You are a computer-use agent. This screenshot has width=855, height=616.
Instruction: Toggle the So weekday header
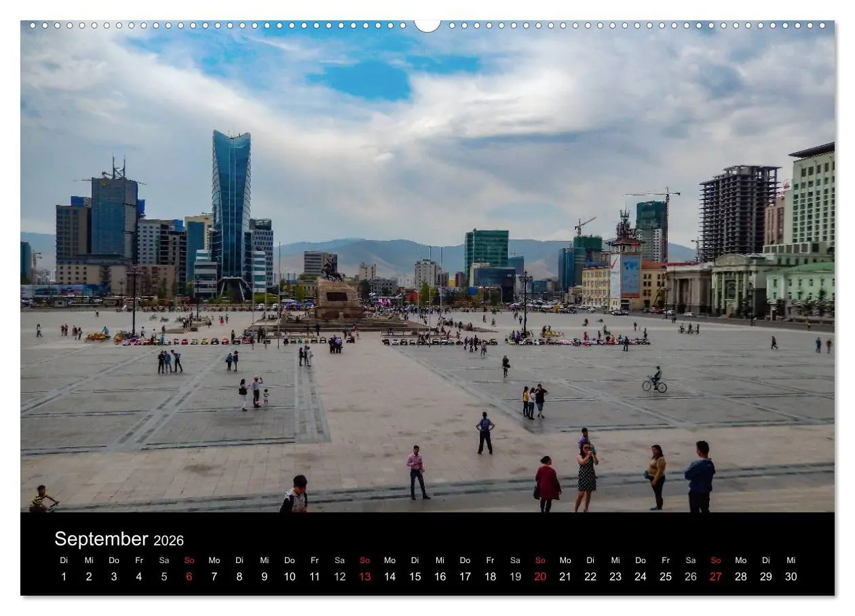click(189, 560)
